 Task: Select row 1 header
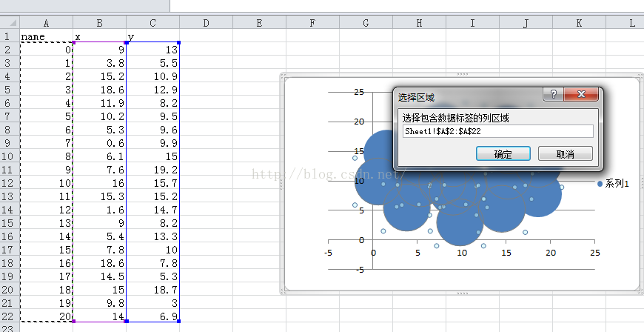tap(10, 36)
